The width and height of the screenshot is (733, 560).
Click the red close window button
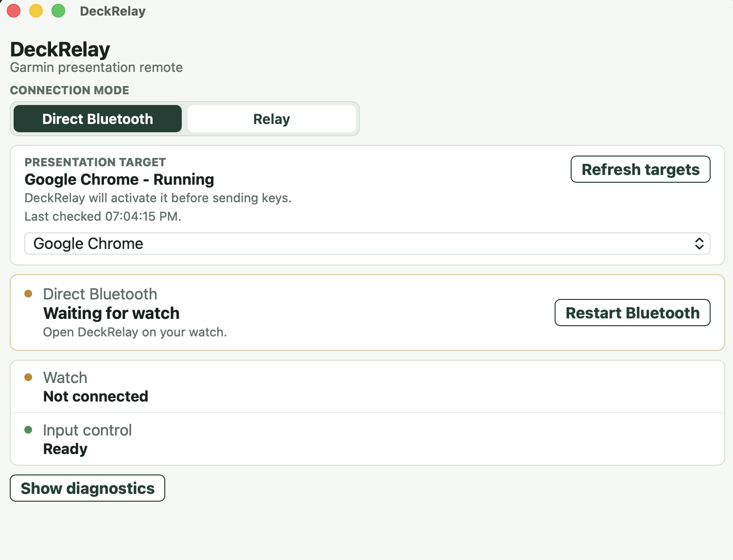(x=14, y=11)
